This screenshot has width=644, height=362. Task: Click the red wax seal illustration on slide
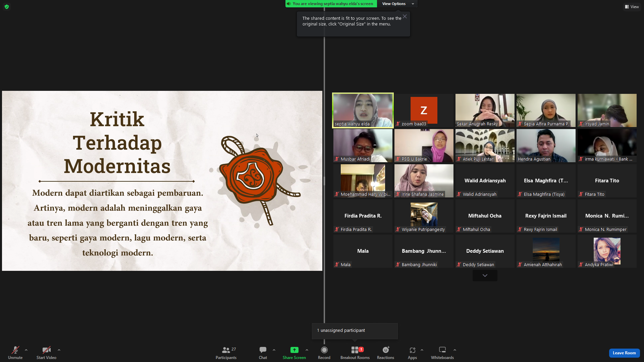click(x=251, y=175)
